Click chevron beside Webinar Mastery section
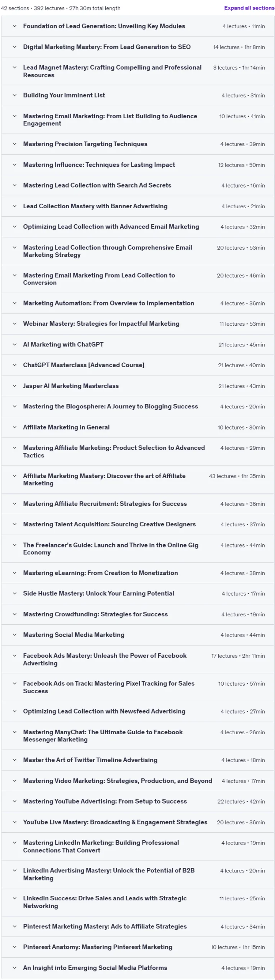The height and width of the screenshot is (980, 275). pos(15,323)
